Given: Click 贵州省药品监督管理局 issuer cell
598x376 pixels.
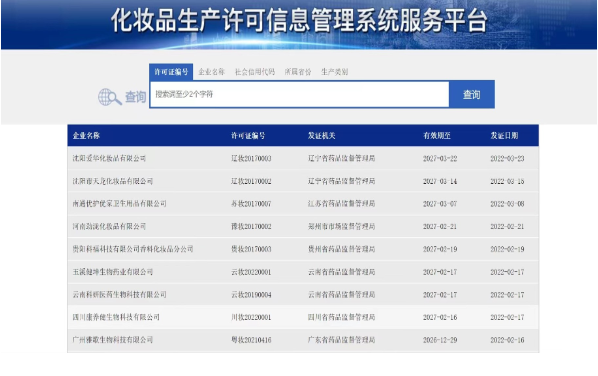Looking at the screenshot, I should click(341, 249).
